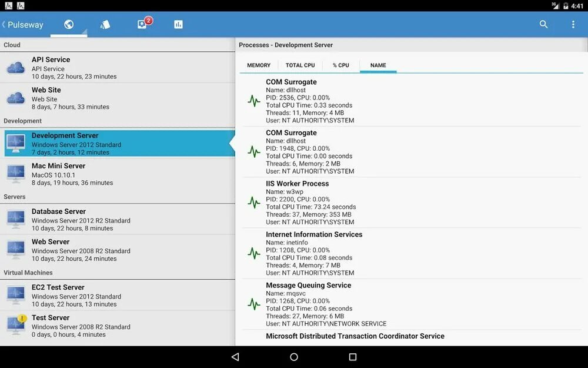
Task: Click Processes - Development Server title
Action: (x=286, y=45)
